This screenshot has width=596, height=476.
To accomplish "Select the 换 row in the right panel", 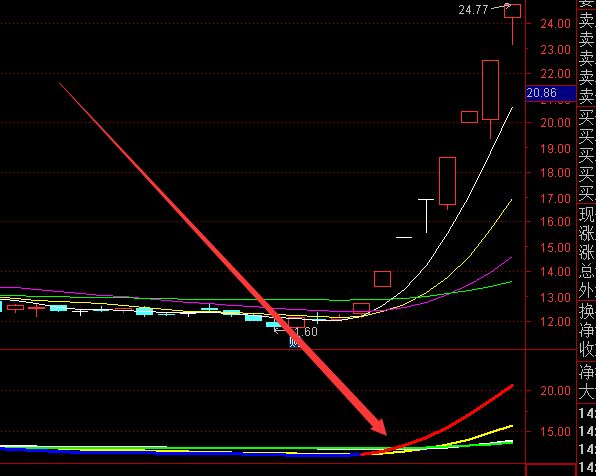I will pyautogui.click(x=587, y=311).
